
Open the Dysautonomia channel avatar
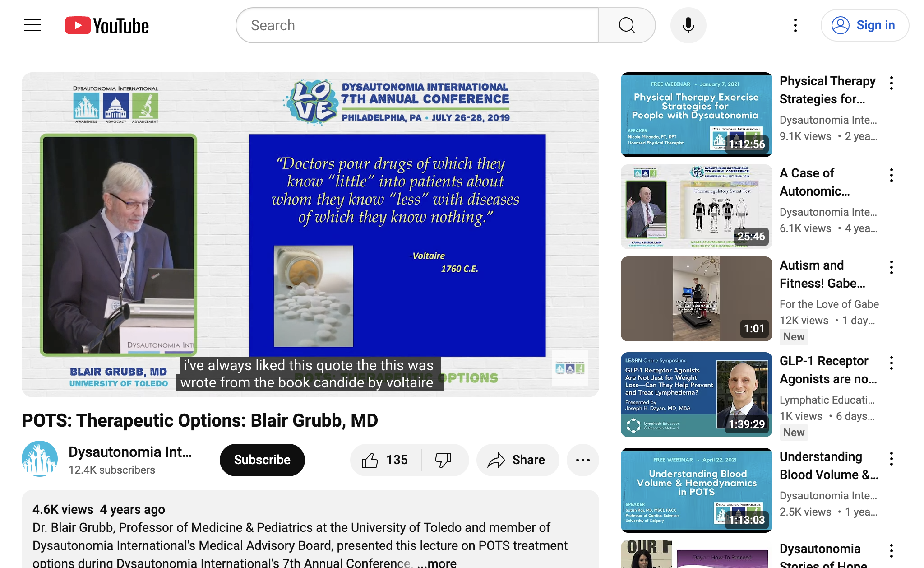[x=40, y=459]
